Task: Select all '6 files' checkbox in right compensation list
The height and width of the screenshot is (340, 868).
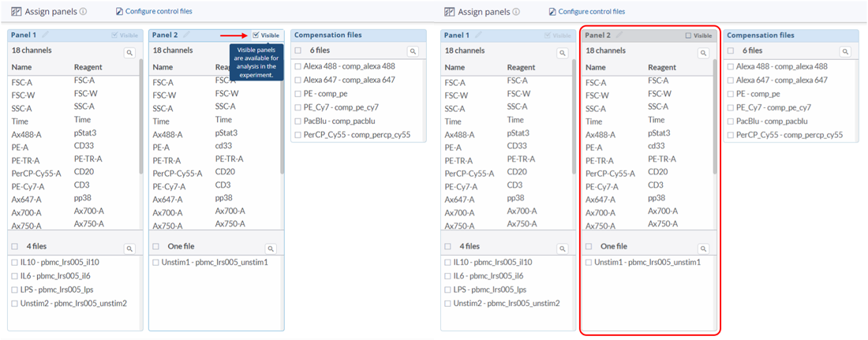Action: tap(730, 50)
